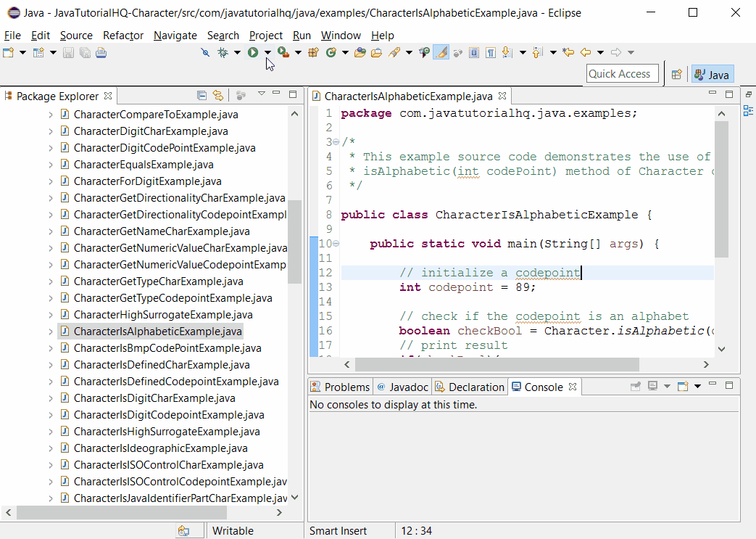Expand CharacterIsAlphabeticExample.java tree node
The width and height of the screenshot is (756, 539).
coord(51,332)
